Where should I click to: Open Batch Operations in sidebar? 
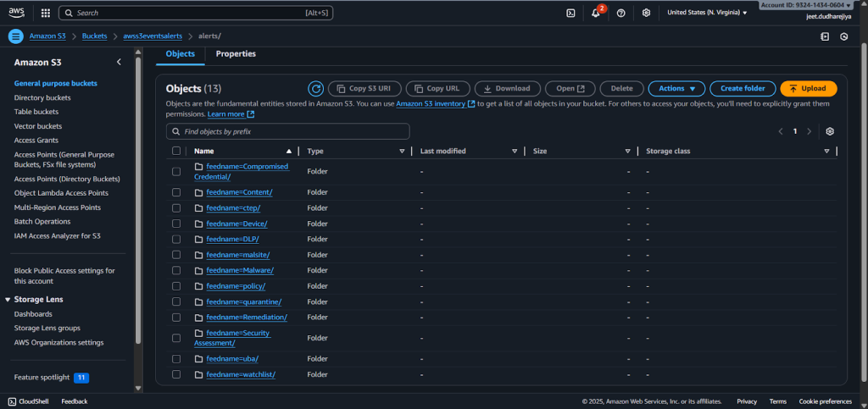pos(42,222)
